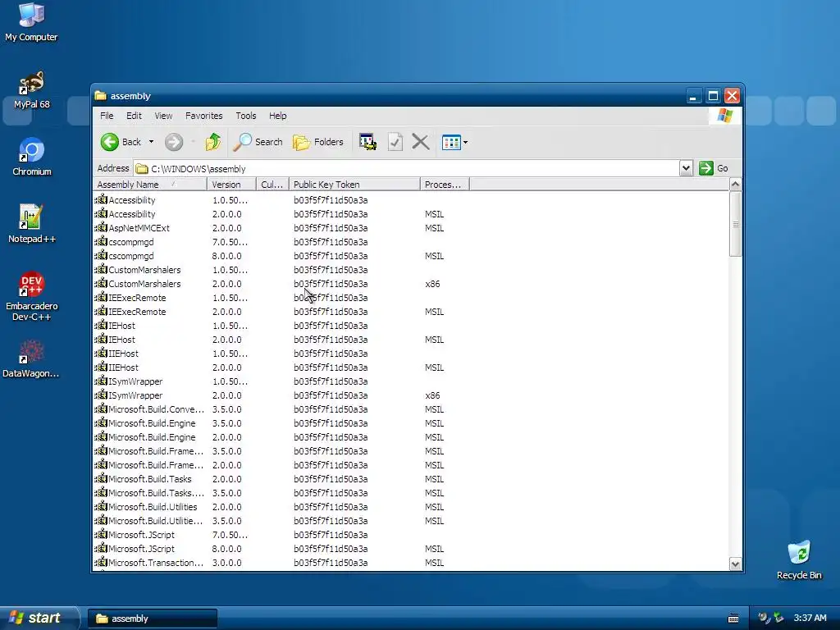
Task: Click assembly taskbar window button
Action: click(x=152, y=619)
